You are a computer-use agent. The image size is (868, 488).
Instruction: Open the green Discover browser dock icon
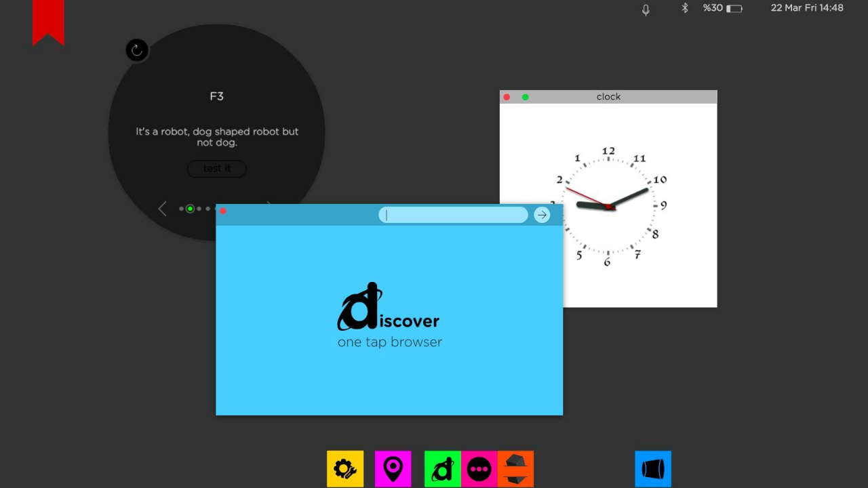point(443,468)
